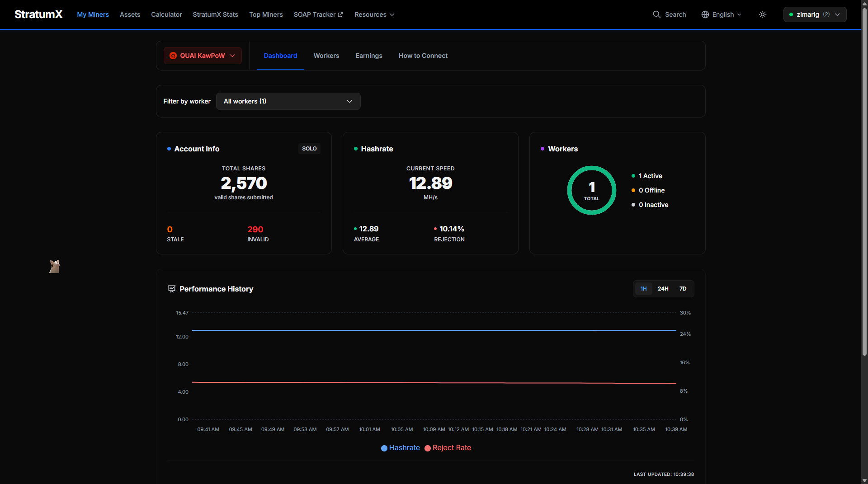
Task: Open SOAP Tracker external link
Action: [318, 14]
